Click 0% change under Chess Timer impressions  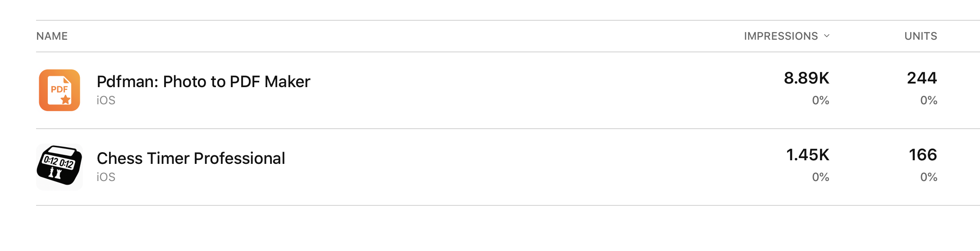[x=820, y=177]
